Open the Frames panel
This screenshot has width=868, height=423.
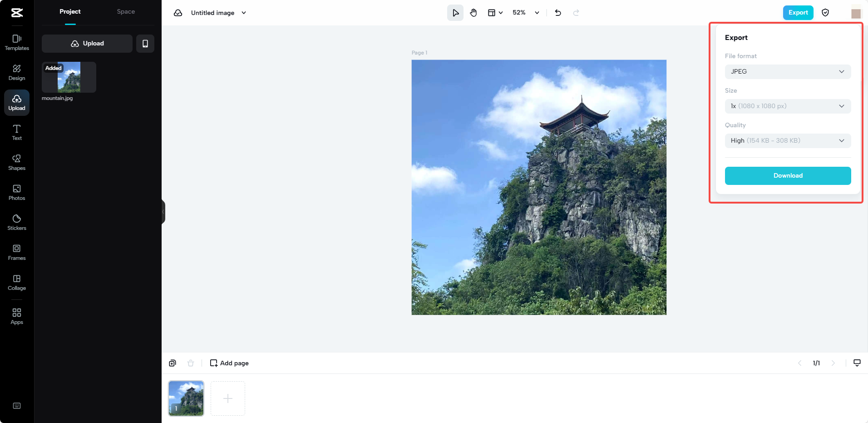tap(17, 252)
